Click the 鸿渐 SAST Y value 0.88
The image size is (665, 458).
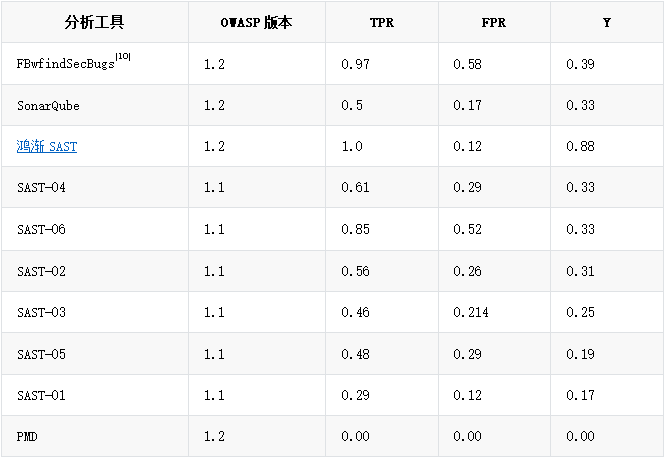coord(580,146)
